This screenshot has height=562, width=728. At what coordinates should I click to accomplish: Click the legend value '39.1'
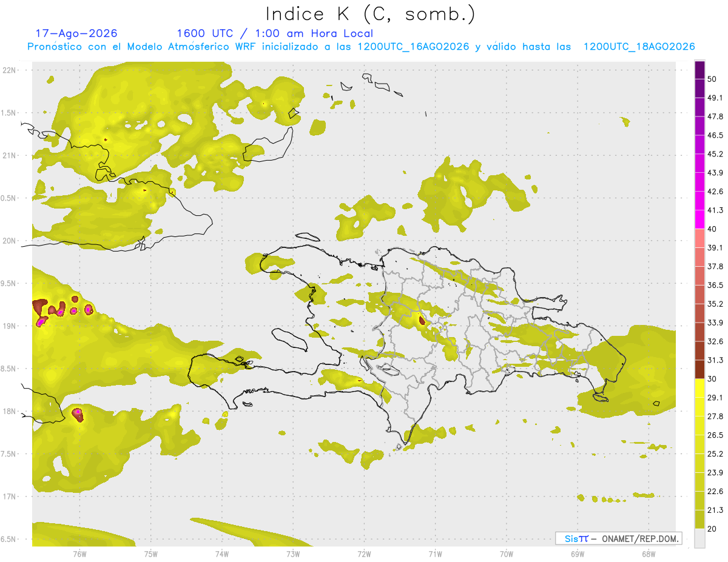click(x=715, y=247)
